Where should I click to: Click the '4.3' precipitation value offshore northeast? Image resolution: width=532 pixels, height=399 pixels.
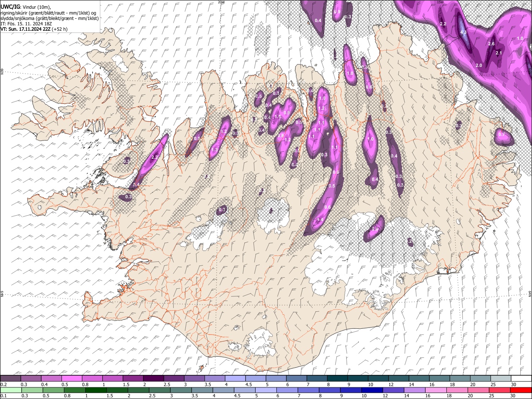(x=464, y=32)
